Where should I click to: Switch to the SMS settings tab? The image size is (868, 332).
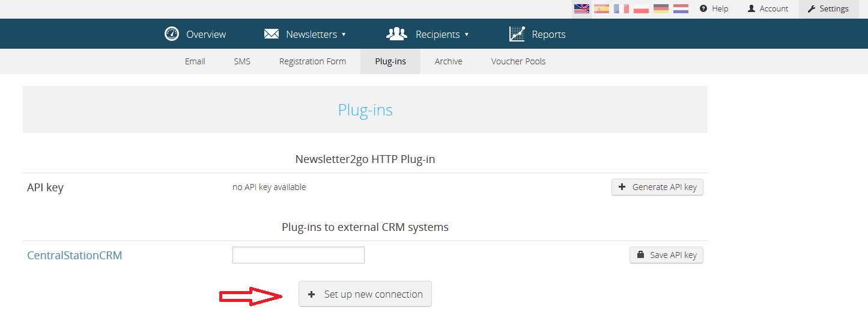point(242,61)
